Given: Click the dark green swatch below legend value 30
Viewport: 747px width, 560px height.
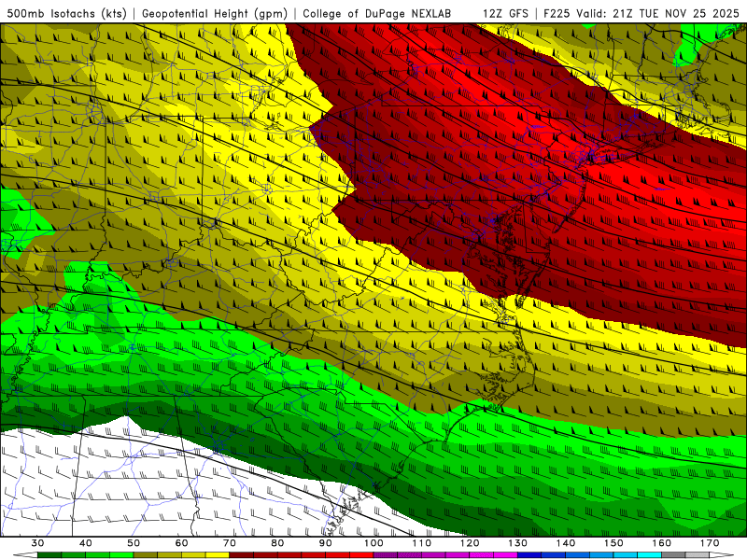Looking at the screenshot, I should tap(49, 555).
